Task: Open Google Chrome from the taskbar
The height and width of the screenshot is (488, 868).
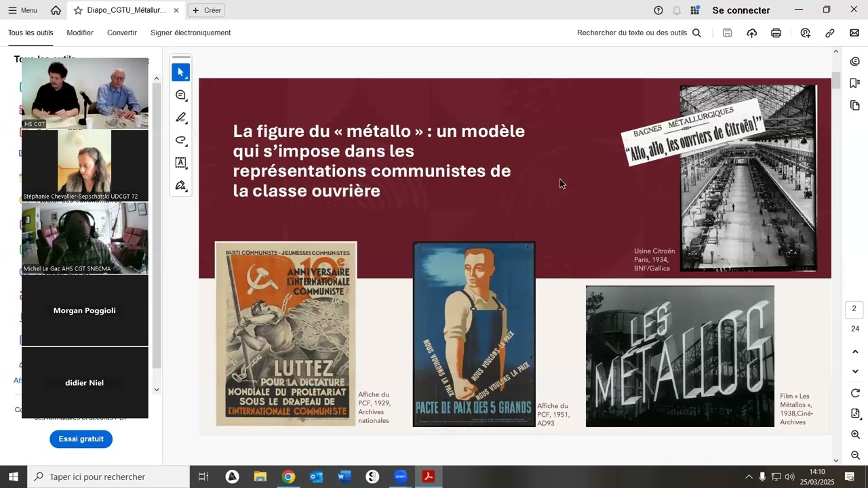Action: pos(288,476)
